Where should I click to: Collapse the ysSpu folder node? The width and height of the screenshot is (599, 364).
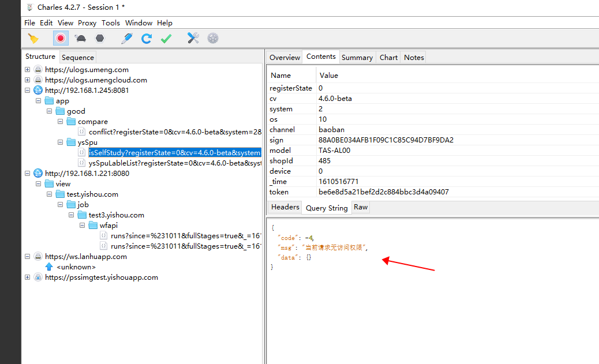(61, 142)
